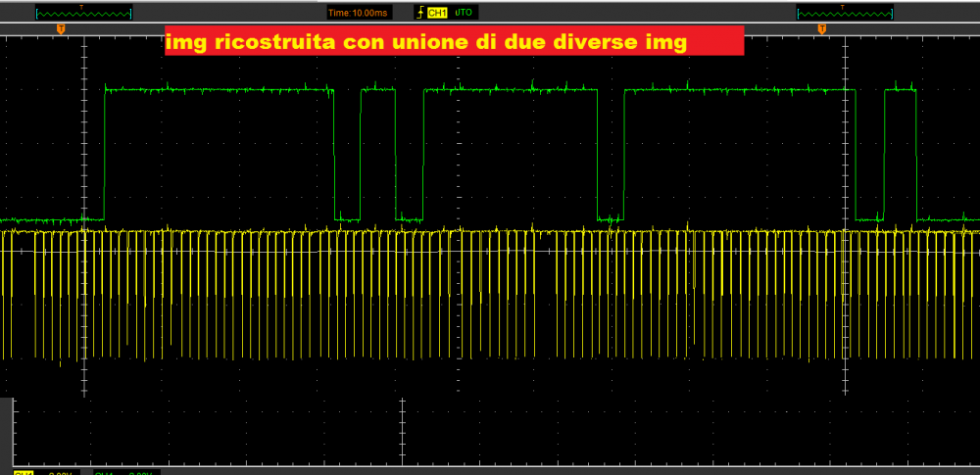Viewport: 980px width, 475px height.
Task: Click the green AUTO trigger mode text
Action: pos(463,12)
